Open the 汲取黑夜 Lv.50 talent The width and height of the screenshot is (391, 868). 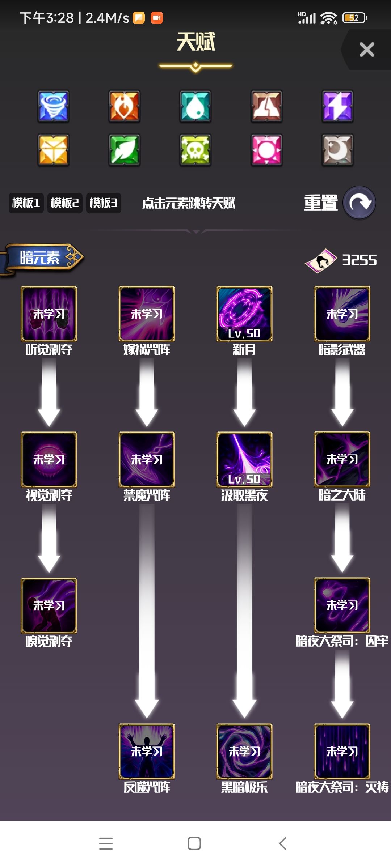[244, 459]
